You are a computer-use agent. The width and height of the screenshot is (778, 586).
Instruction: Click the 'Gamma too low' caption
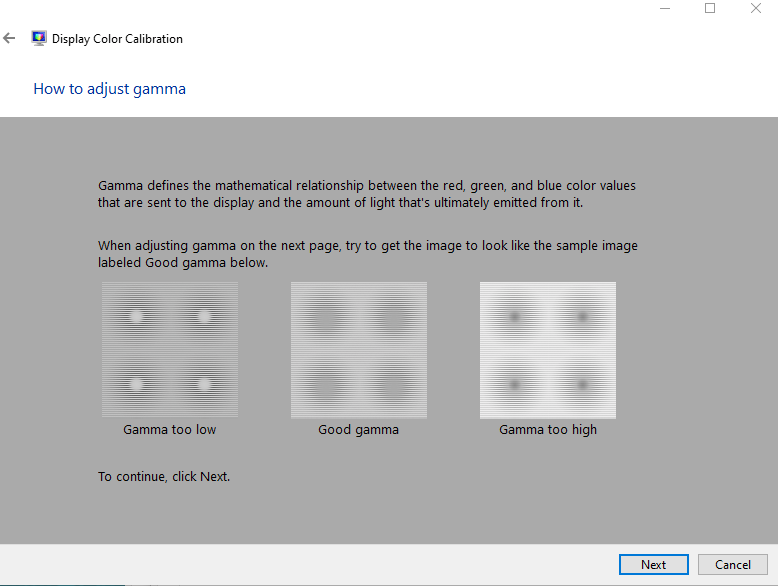[x=170, y=430]
